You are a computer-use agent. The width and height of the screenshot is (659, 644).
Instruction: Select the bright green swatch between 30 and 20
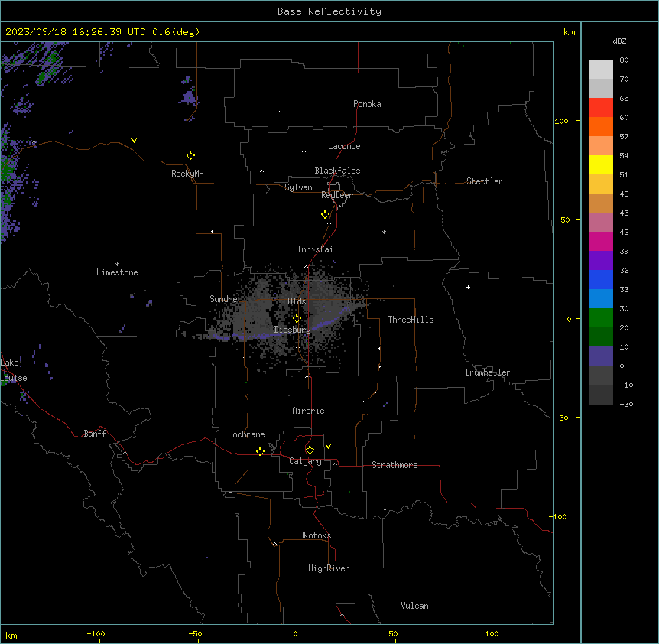601,318
